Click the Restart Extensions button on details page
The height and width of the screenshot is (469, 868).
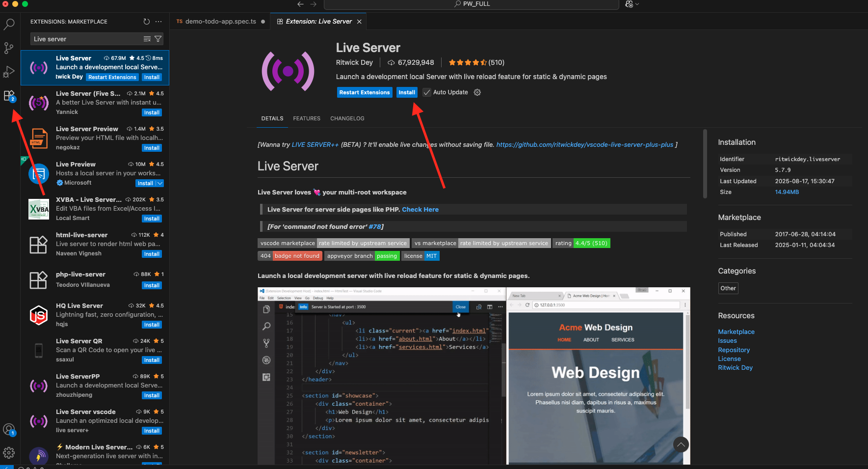click(364, 92)
